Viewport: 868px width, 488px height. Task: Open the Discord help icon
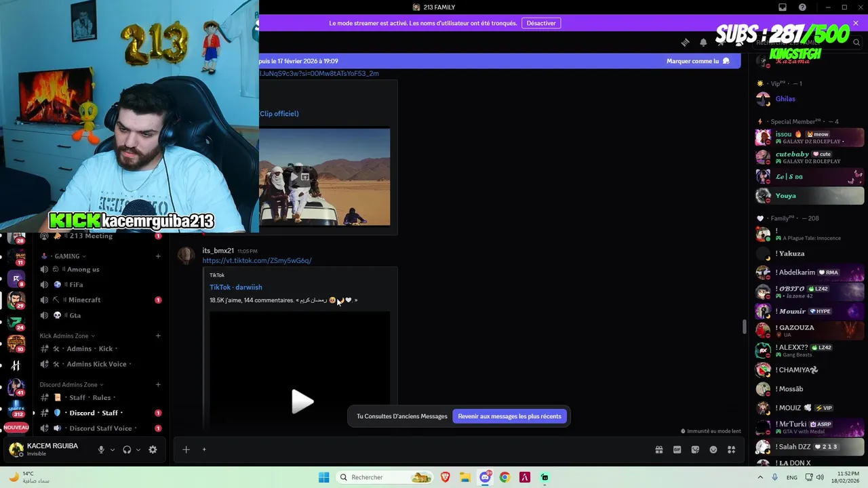(x=802, y=7)
